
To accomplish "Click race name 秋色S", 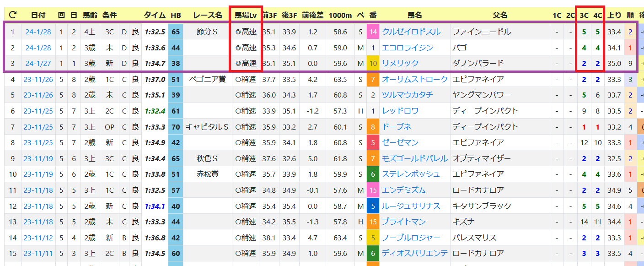I will tap(208, 158).
